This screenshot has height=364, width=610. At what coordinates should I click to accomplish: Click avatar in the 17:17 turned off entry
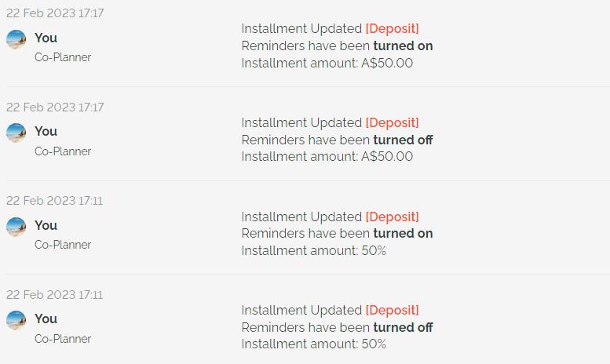16,133
